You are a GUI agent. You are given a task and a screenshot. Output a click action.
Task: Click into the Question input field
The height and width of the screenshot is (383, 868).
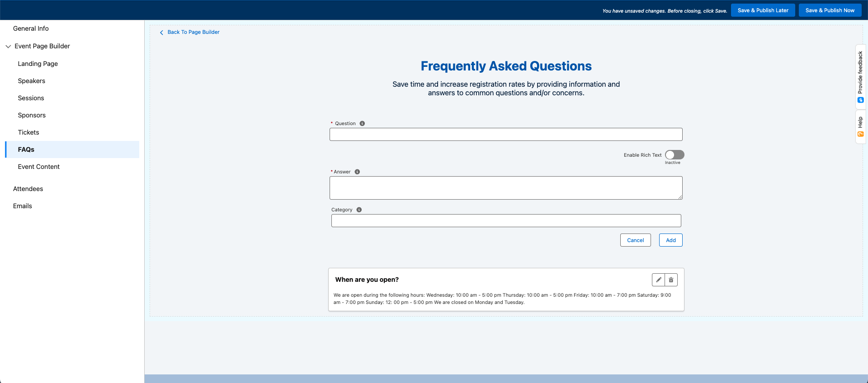coord(506,134)
